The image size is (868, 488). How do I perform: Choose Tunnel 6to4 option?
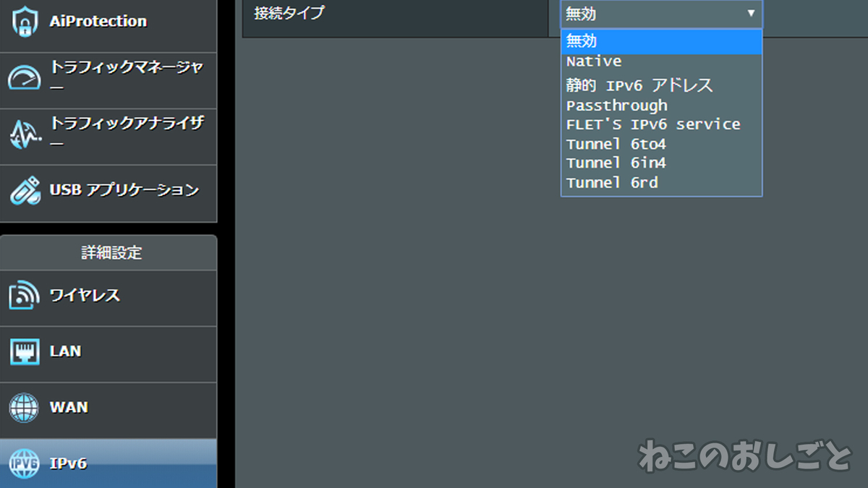(x=661, y=144)
